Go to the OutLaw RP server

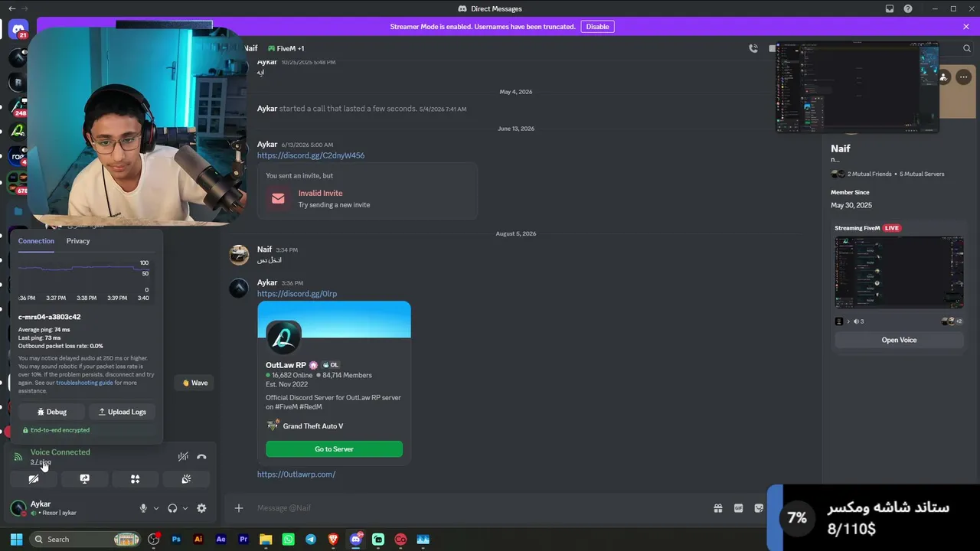point(334,449)
